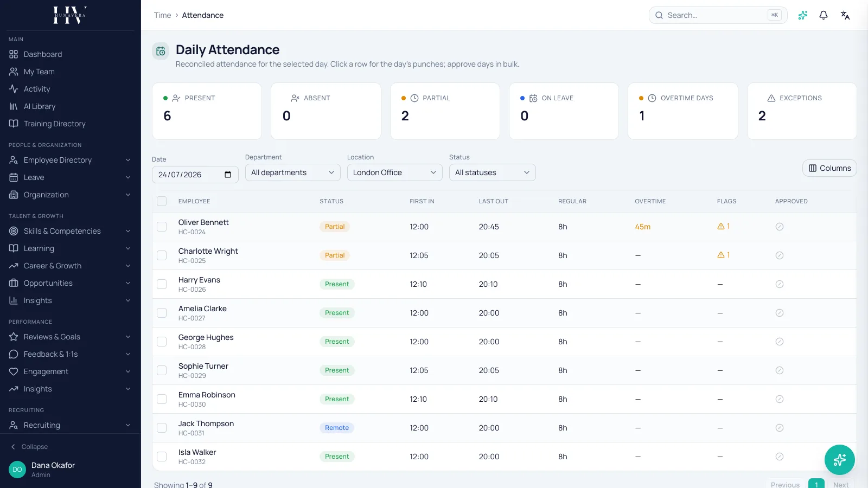Open the All statuses dropdown
The height and width of the screenshot is (488, 868).
tap(493, 172)
